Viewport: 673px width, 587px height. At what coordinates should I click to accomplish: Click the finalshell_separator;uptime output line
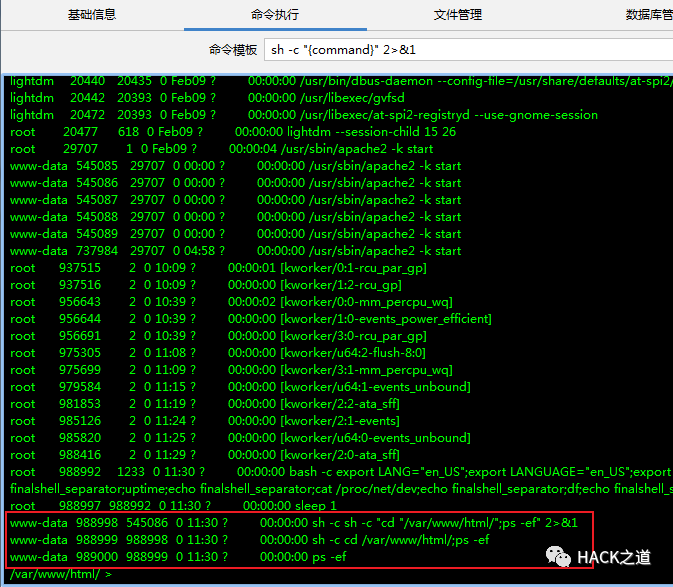[x=341, y=489]
